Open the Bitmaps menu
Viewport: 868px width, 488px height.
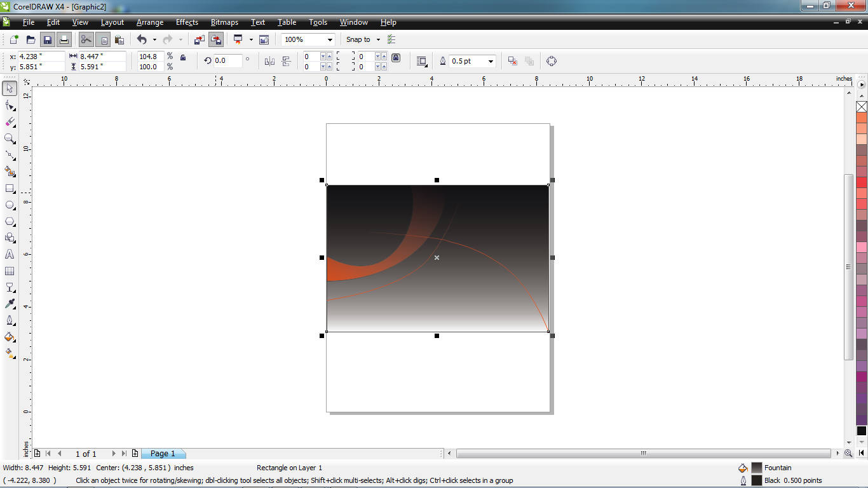(224, 22)
